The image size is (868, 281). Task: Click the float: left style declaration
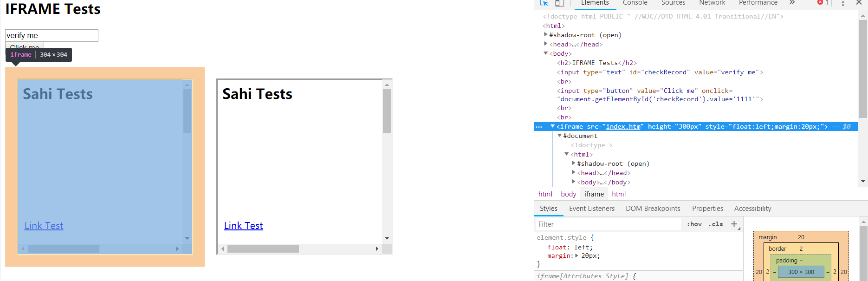click(x=570, y=247)
